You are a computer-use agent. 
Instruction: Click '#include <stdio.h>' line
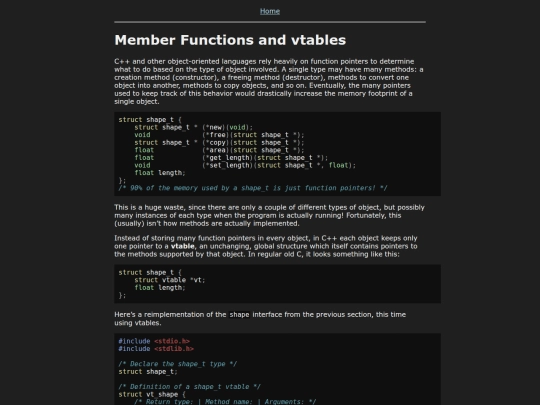(154, 341)
